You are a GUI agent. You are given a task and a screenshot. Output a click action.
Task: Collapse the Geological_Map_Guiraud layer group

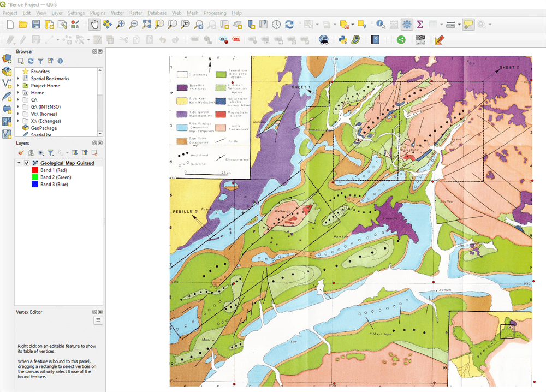coord(19,163)
